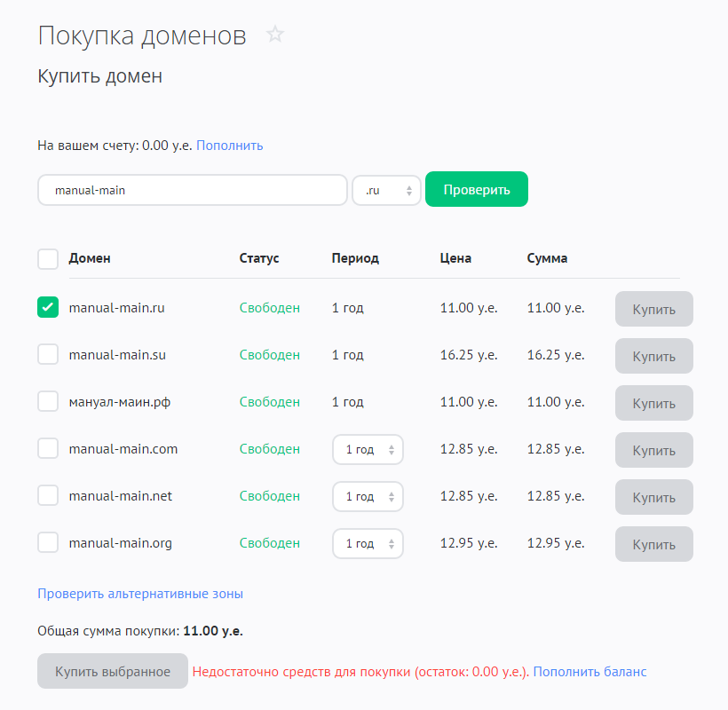Click Купить button for manual-main.org
The image size is (728, 710).
(653, 544)
